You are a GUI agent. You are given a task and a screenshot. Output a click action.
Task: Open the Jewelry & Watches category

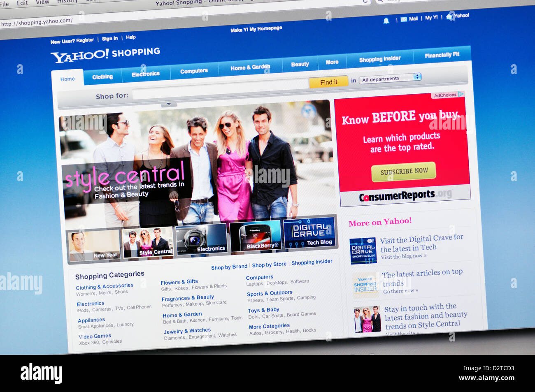187,331
